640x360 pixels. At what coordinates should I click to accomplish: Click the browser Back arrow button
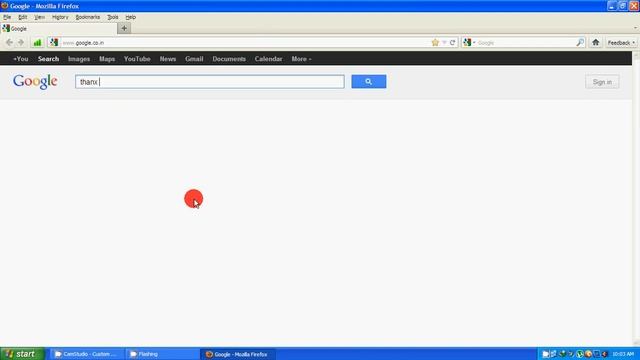[x=9, y=42]
